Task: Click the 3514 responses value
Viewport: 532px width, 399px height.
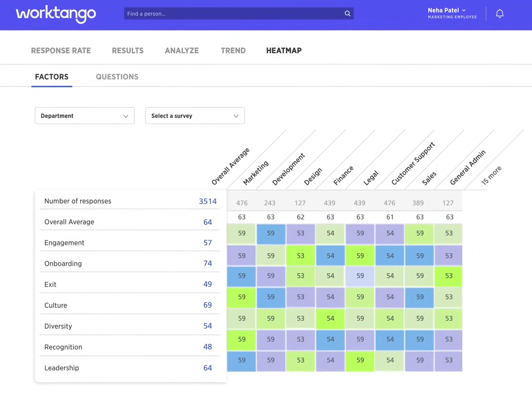Action: point(208,201)
